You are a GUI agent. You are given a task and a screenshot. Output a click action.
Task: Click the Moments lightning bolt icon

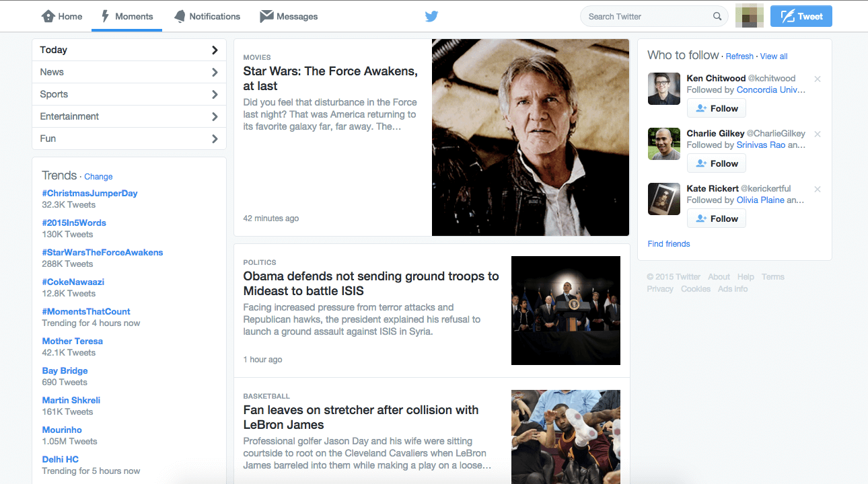pos(105,16)
